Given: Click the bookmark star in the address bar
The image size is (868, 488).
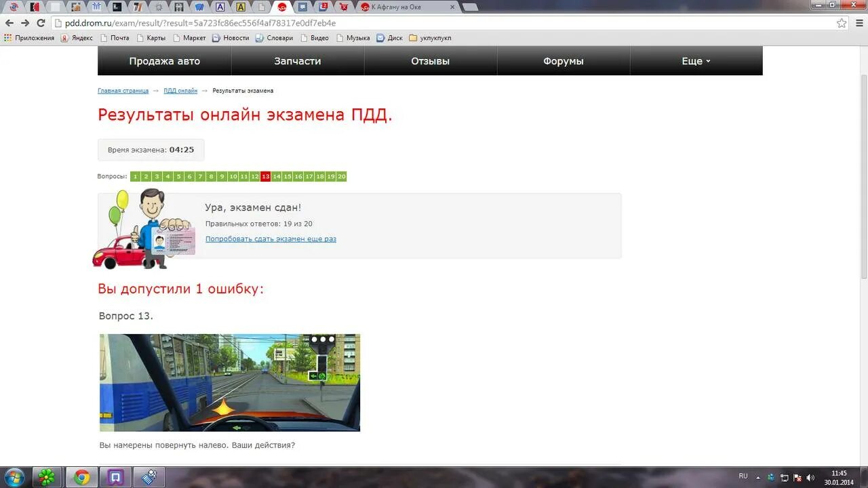Looking at the screenshot, I should click(x=841, y=22).
